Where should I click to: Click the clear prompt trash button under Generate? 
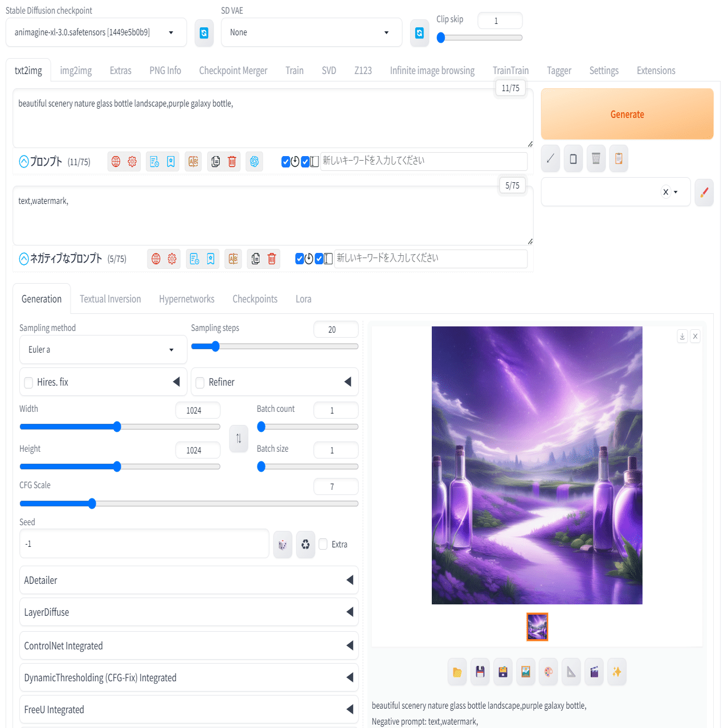(x=596, y=159)
